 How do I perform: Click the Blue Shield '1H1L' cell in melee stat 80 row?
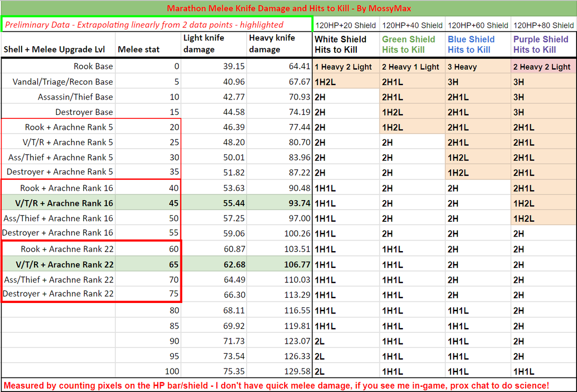click(478, 311)
